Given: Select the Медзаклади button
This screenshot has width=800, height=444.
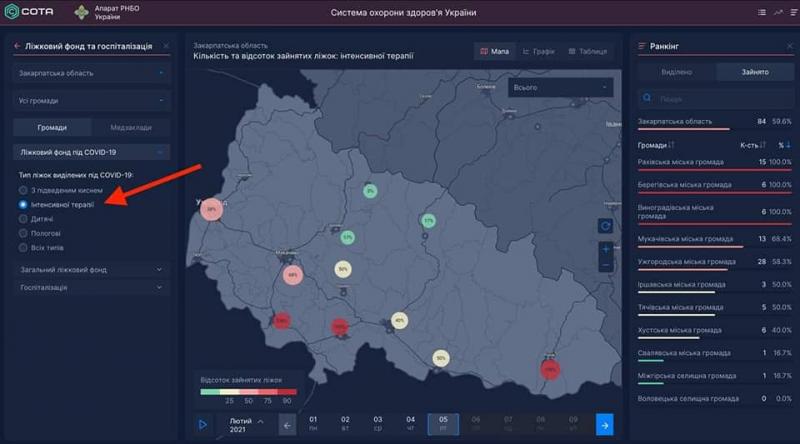Looking at the screenshot, I should 131,127.
